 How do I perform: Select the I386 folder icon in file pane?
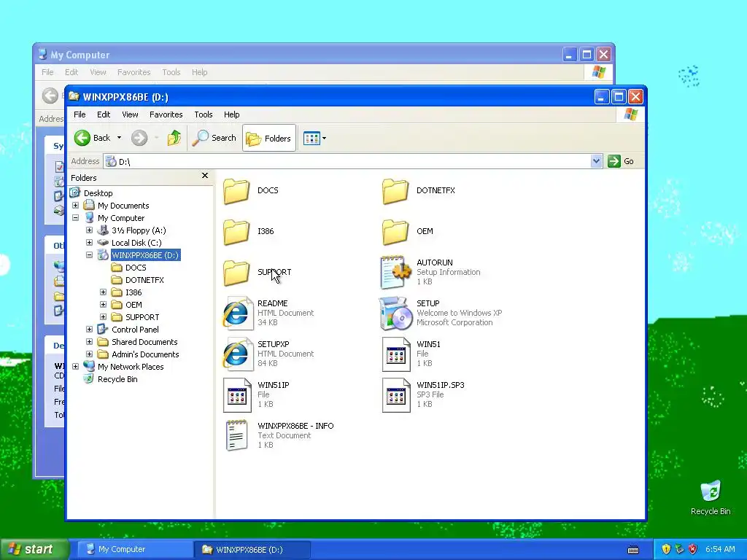(x=236, y=232)
